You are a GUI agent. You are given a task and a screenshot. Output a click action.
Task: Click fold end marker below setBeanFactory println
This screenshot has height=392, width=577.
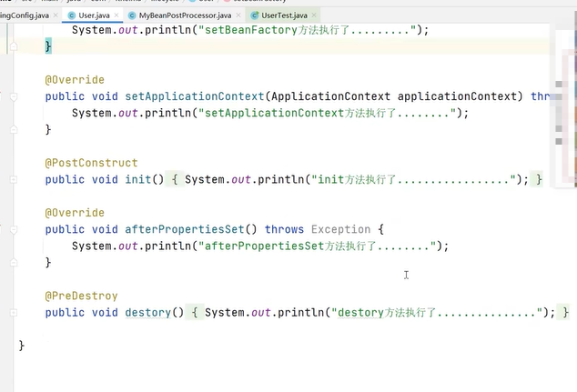(14, 46)
